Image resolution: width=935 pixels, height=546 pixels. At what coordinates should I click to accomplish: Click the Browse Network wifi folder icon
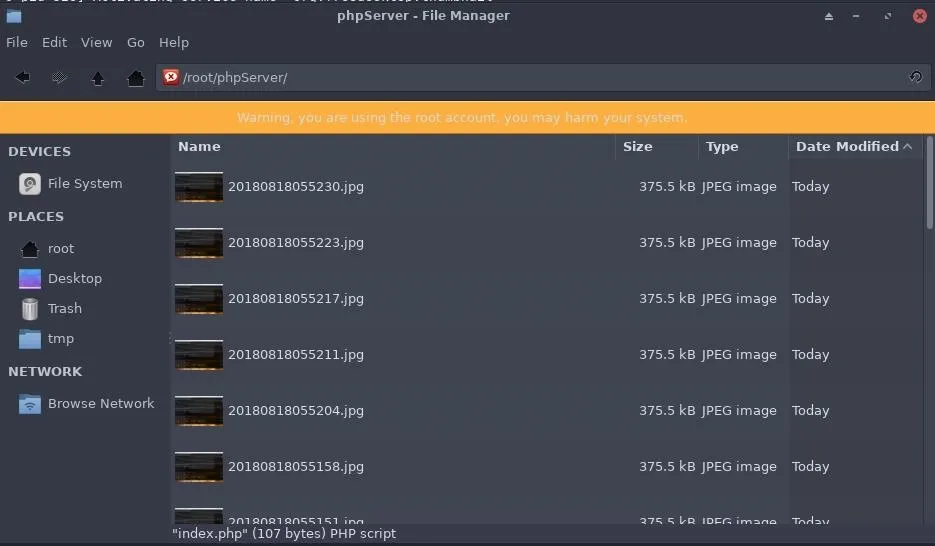pyautogui.click(x=30, y=404)
